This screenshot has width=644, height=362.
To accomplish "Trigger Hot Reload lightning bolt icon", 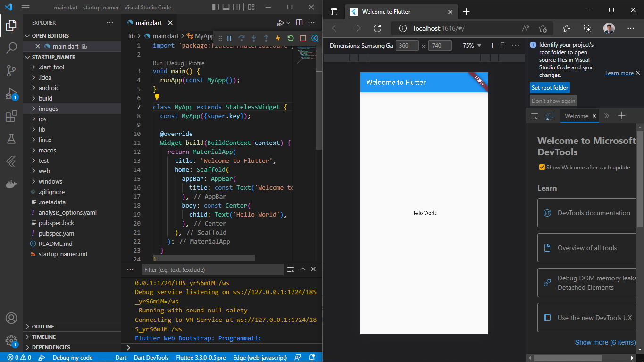I will (x=278, y=38).
